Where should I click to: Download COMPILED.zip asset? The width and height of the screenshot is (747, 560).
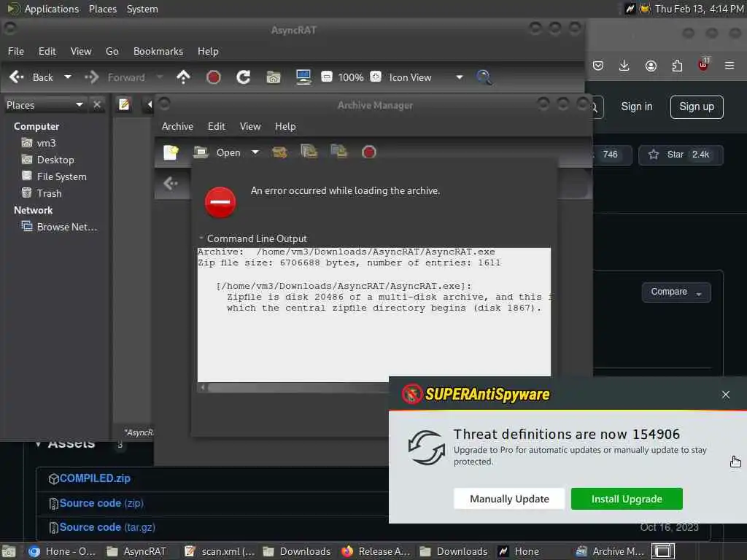click(x=95, y=478)
